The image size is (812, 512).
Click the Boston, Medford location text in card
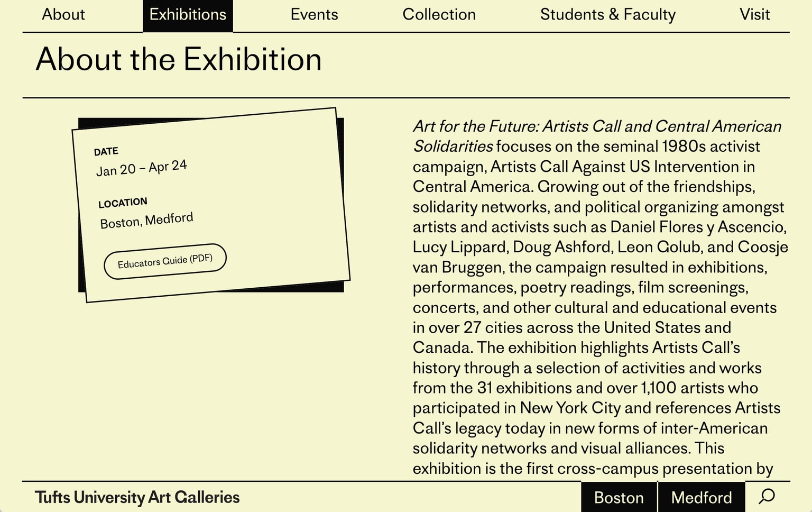click(x=146, y=221)
